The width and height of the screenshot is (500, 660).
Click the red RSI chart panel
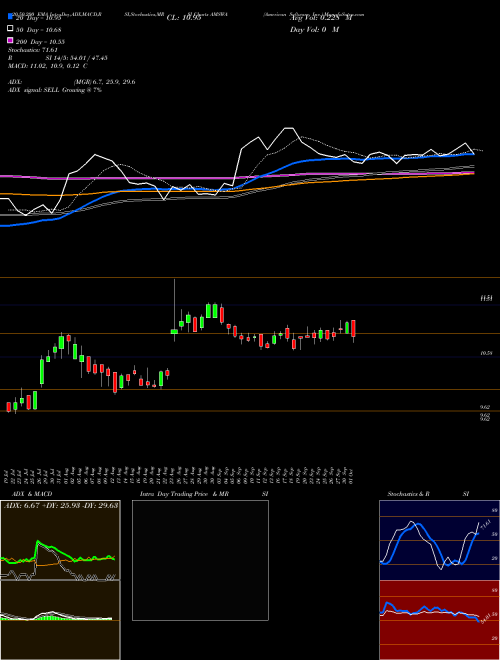point(439,620)
